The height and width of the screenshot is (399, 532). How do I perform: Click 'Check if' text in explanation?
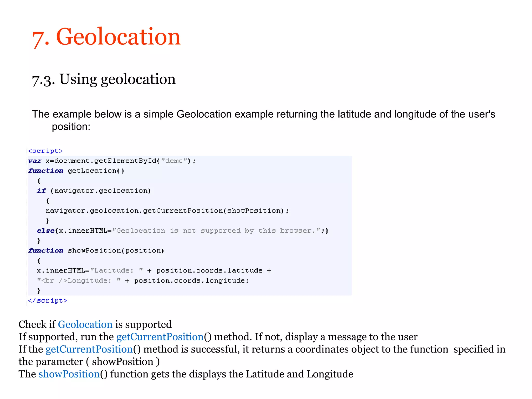coord(37,325)
